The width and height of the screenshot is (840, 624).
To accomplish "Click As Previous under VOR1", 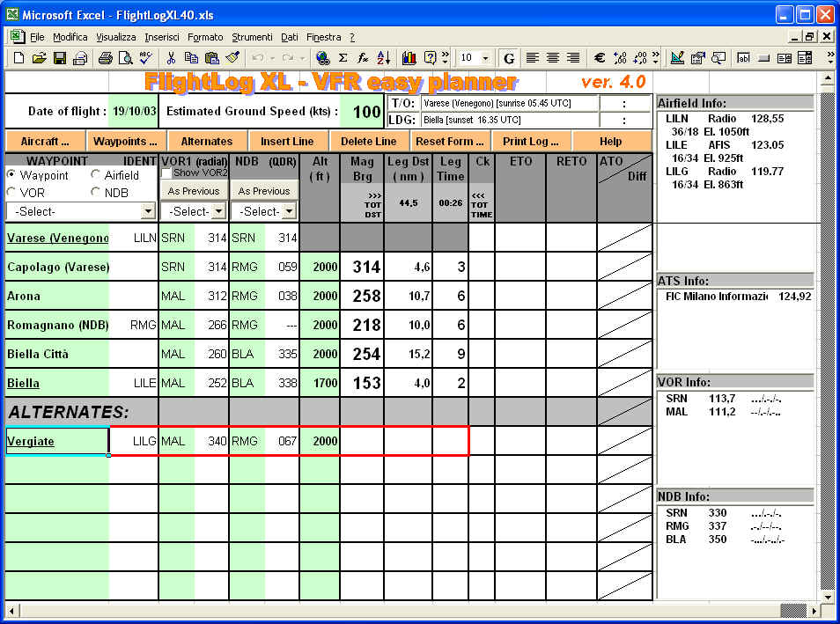I will coord(194,191).
